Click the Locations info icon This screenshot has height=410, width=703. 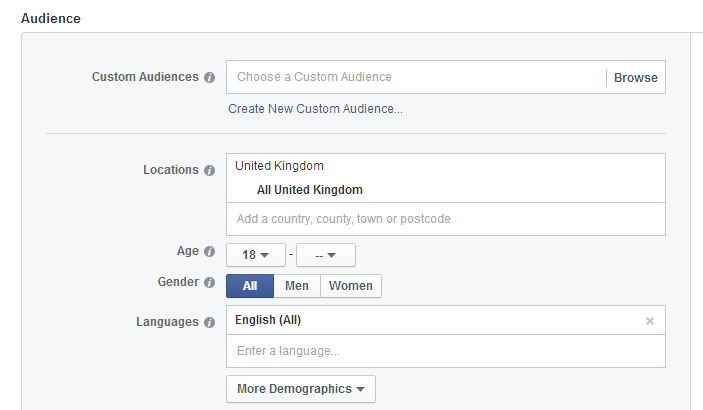[209, 170]
